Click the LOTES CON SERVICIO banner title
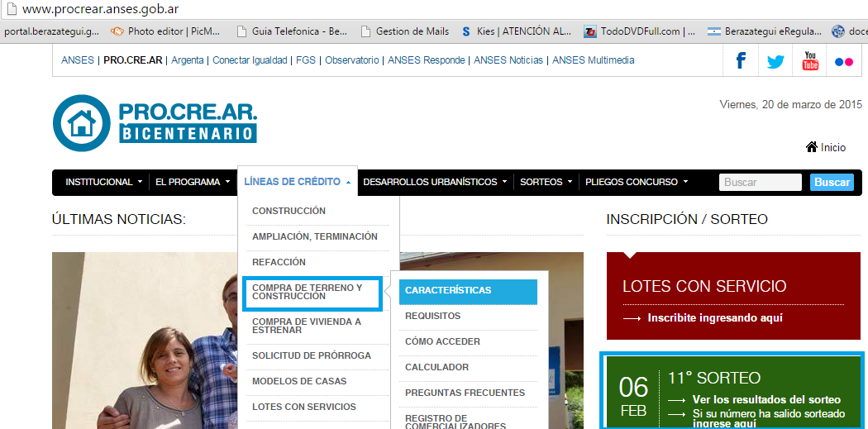The image size is (868, 429). coord(704,286)
